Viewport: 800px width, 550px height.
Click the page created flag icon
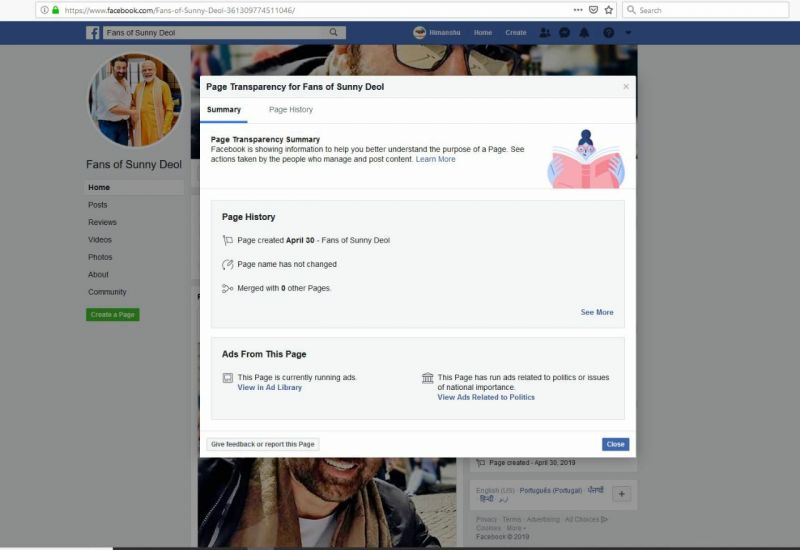coord(228,240)
